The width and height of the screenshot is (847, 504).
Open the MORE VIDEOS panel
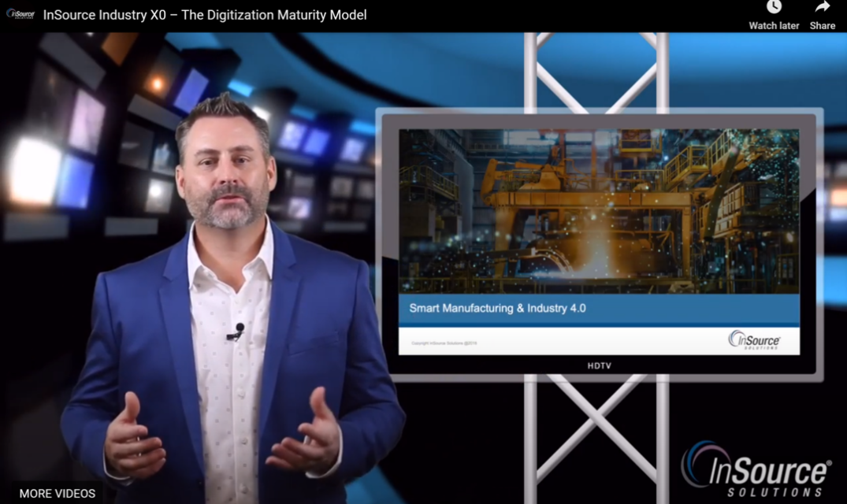click(58, 493)
